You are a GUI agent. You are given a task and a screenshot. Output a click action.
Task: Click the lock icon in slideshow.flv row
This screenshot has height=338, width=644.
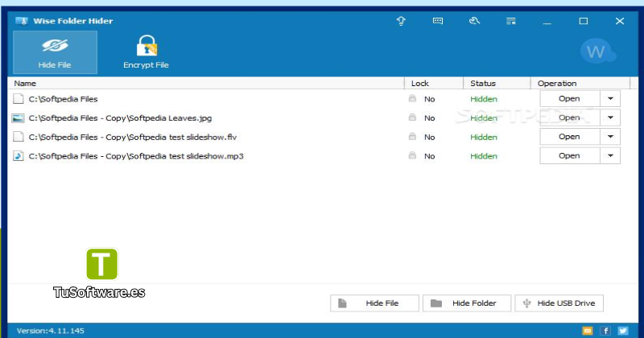tap(412, 136)
